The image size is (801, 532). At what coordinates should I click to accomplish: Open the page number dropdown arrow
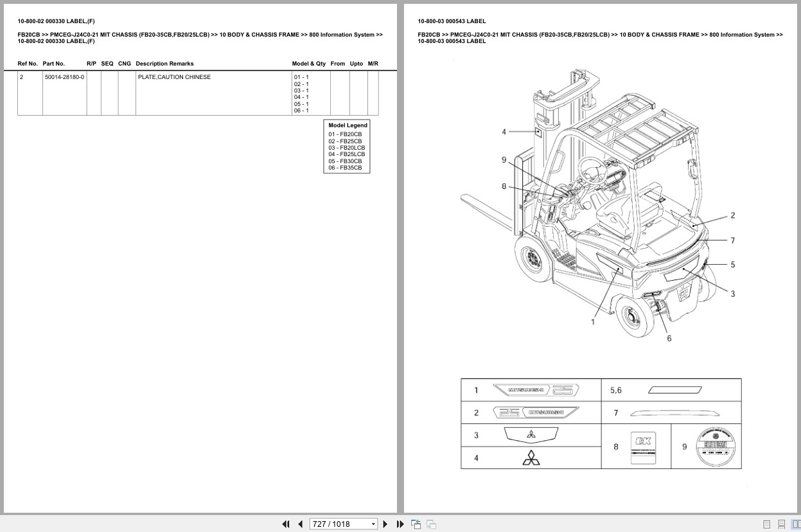[x=373, y=524]
